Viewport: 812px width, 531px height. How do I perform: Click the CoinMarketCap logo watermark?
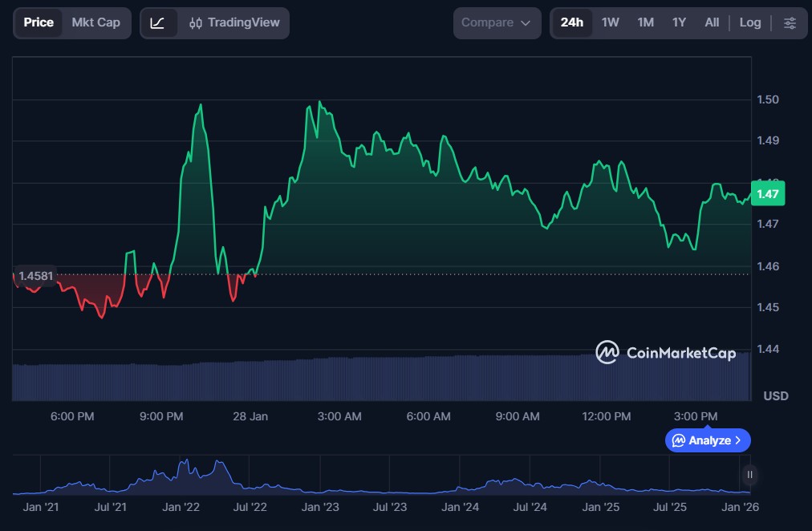[665, 352]
